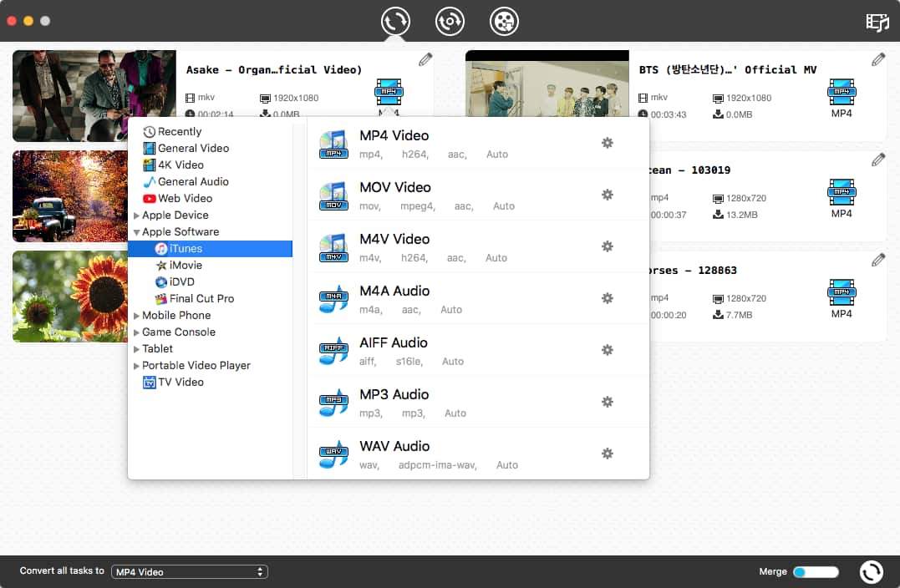900x588 pixels.
Task: Open settings gear for AIFF Audio
Action: 608,350
